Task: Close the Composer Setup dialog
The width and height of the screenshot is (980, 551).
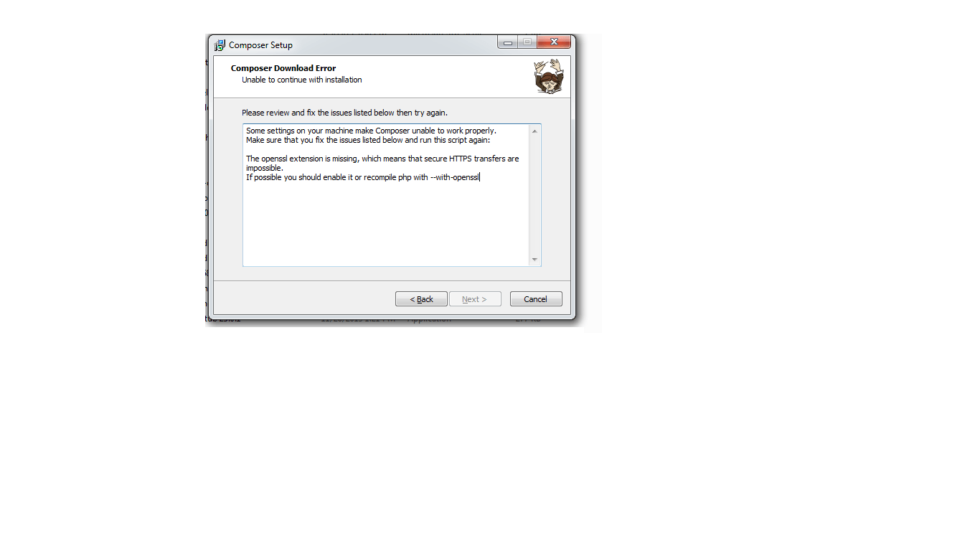Action: click(x=554, y=42)
